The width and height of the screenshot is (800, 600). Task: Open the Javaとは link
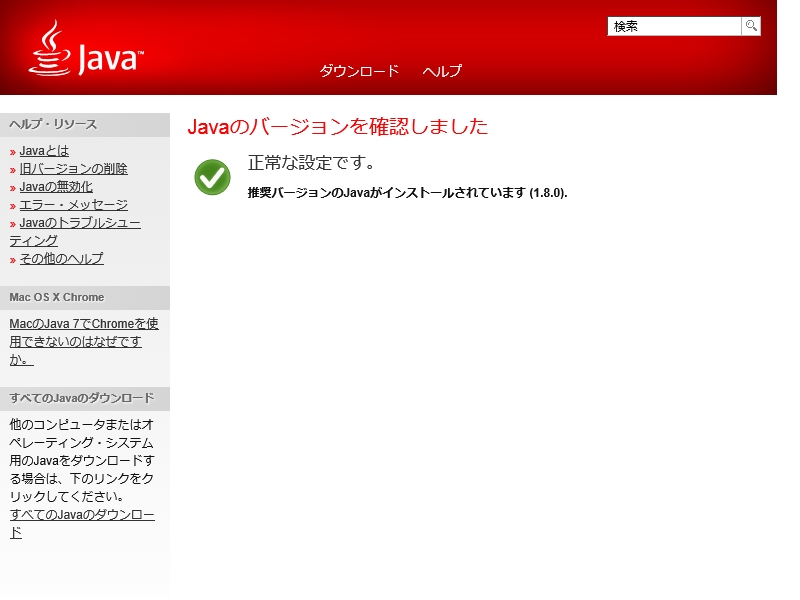pyautogui.click(x=44, y=151)
